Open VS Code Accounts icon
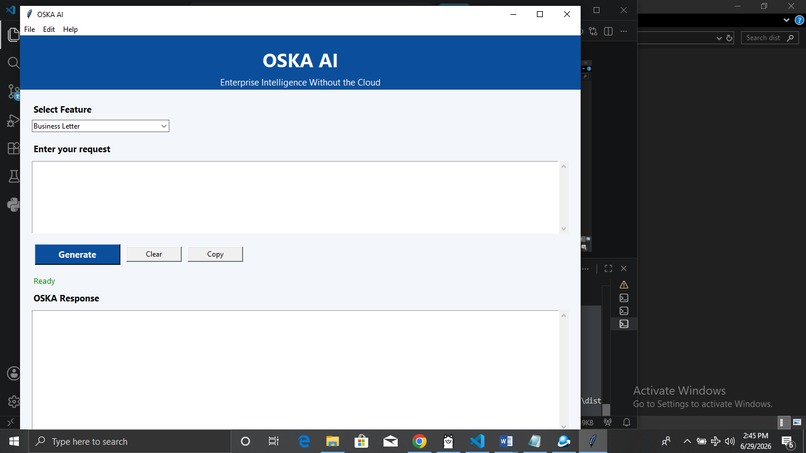Viewport: 806px width, 453px height. tap(13, 373)
